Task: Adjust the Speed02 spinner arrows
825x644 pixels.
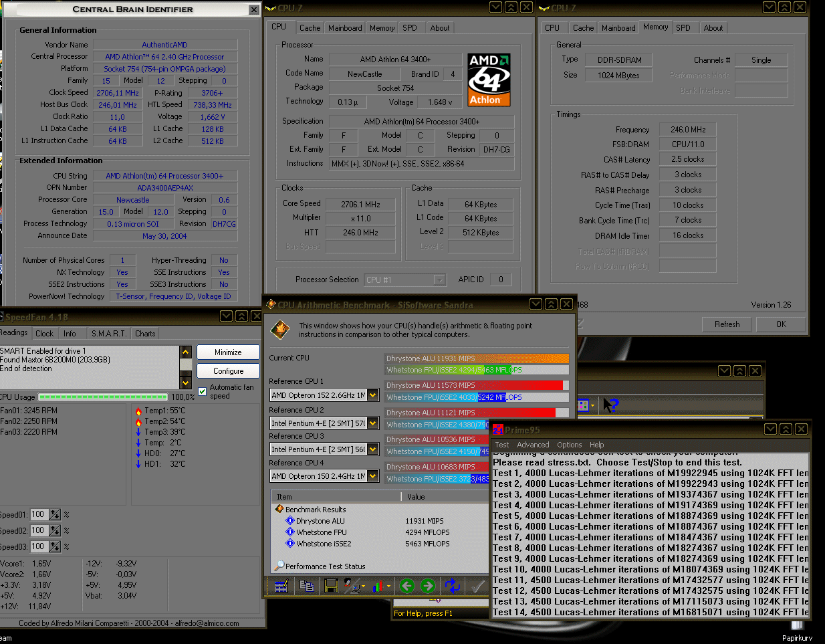Action: click(x=55, y=530)
